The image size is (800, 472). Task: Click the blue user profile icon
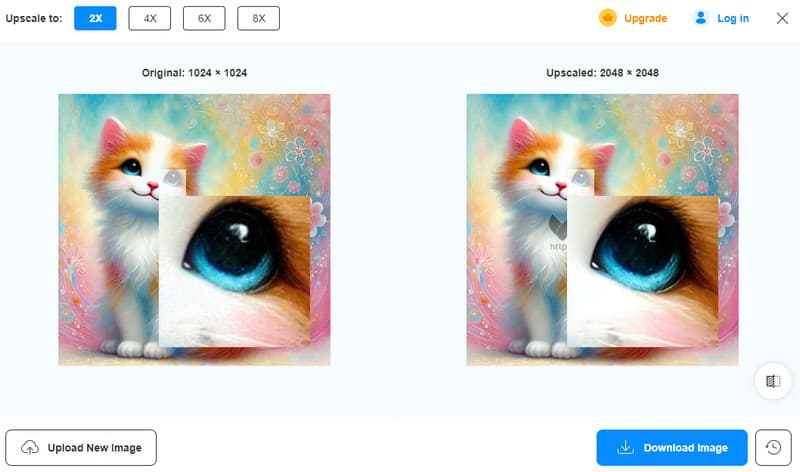(x=700, y=18)
